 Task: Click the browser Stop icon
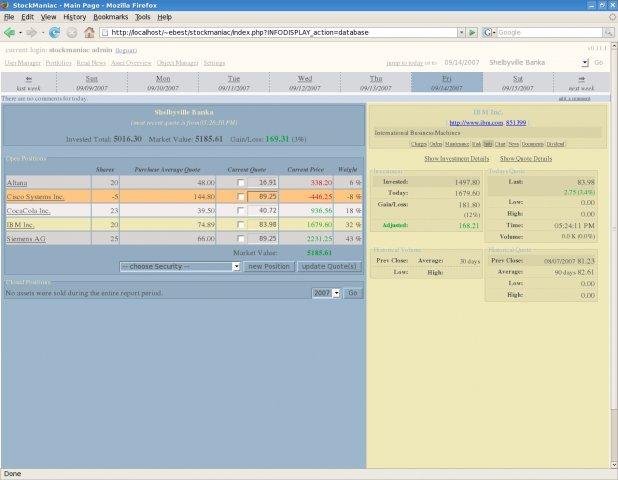click(72, 32)
